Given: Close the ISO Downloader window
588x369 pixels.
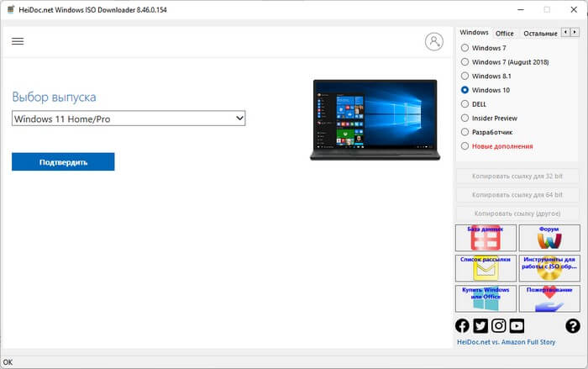Looking at the screenshot, I should 574,10.
